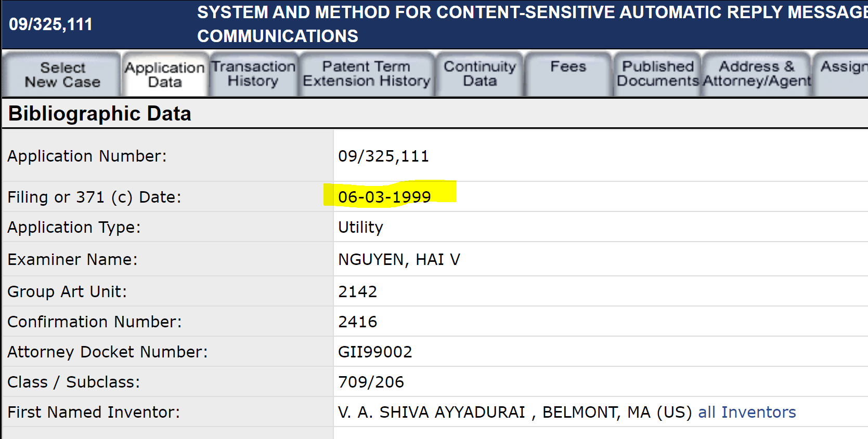Viewport: 868px width, 439px height.
Task: Click the examiner name NGUYEN, HAI V
Action: [399, 259]
